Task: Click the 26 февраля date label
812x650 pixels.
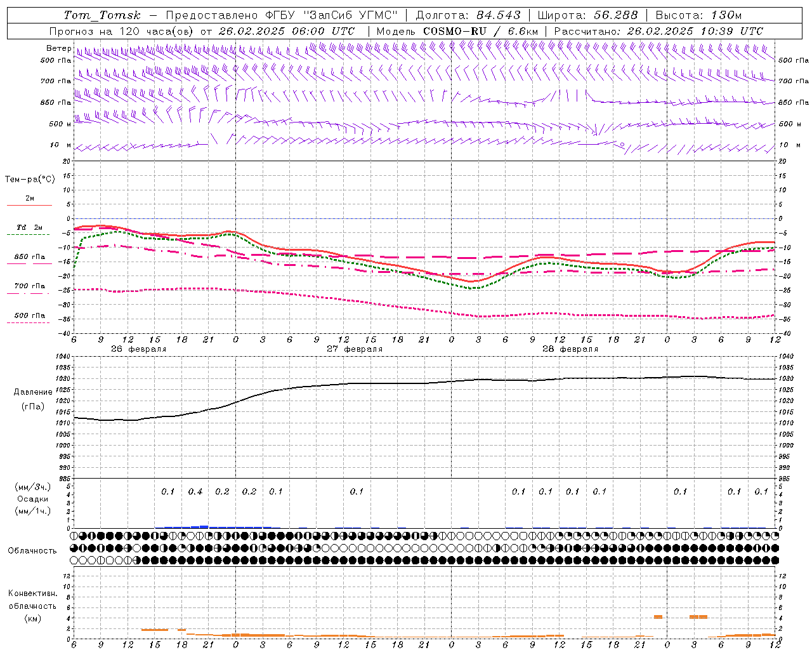Action: pos(138,349)
